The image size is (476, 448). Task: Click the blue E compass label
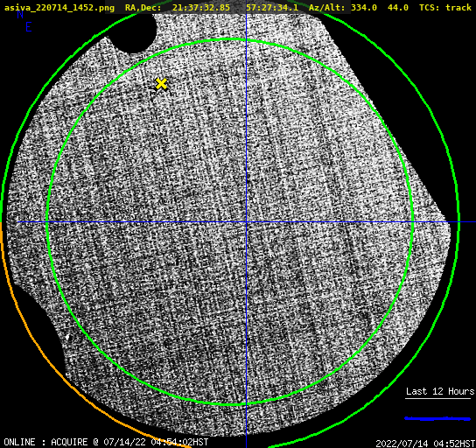pos(29,27)
